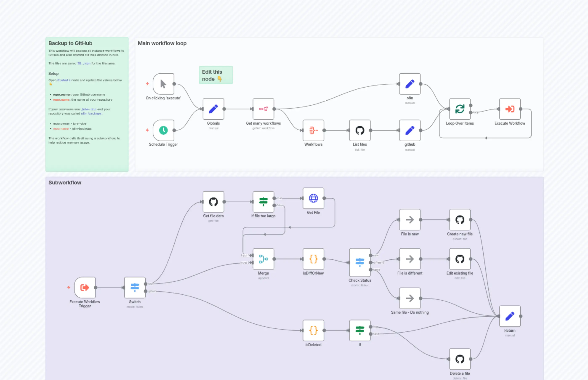Viewport: 588px width, 380px height.
Task: Select the Switch node in the subworkflow
Action: [x=134, y=287]
